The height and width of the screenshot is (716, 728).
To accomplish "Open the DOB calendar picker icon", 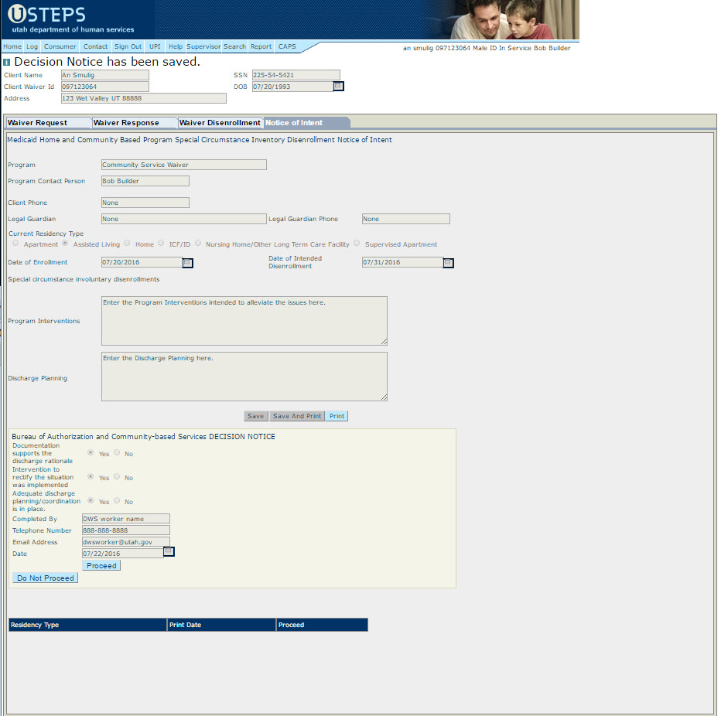I will click(338, 87).
